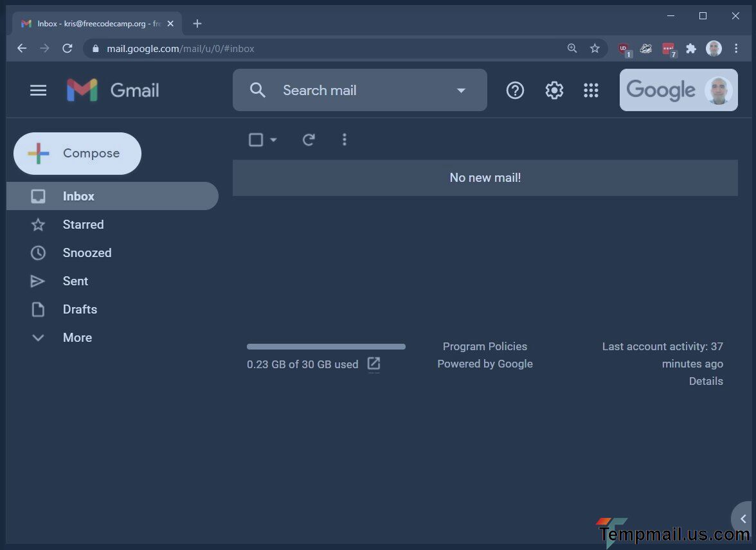Open the account activity Details link

click(x=705, y=381)
